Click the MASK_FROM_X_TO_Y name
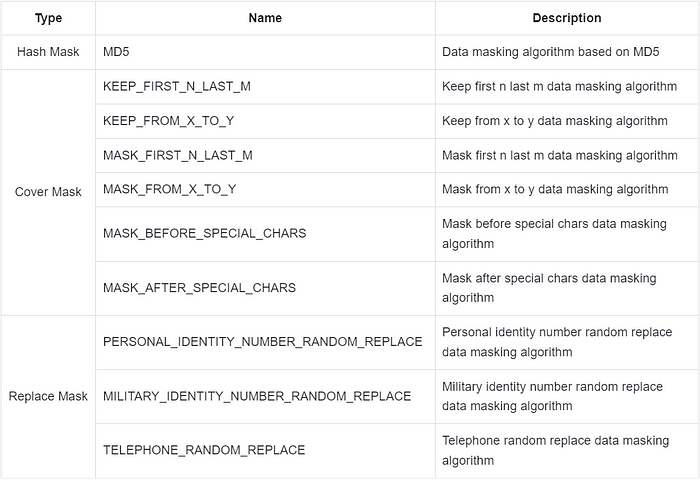 coord(169,189)
